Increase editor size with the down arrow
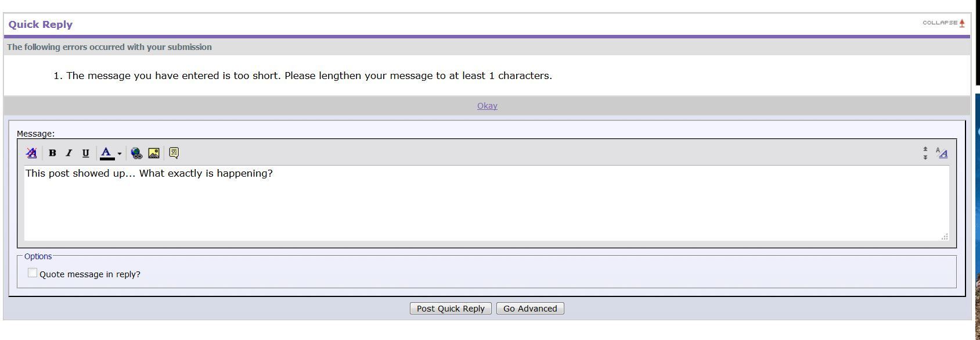This screenshot has width=980, height=340. (x=925, y=158)
